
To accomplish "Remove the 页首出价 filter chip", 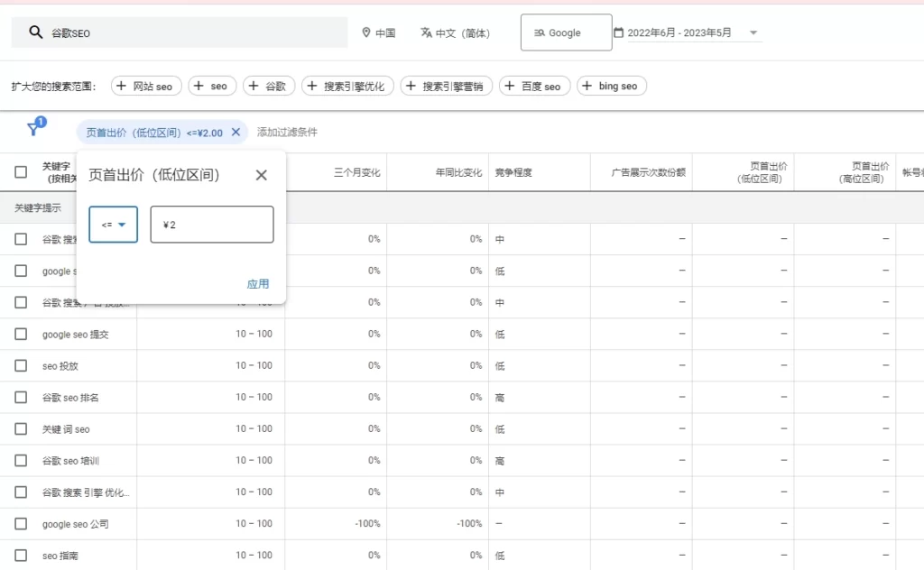I will coord(236,132).
